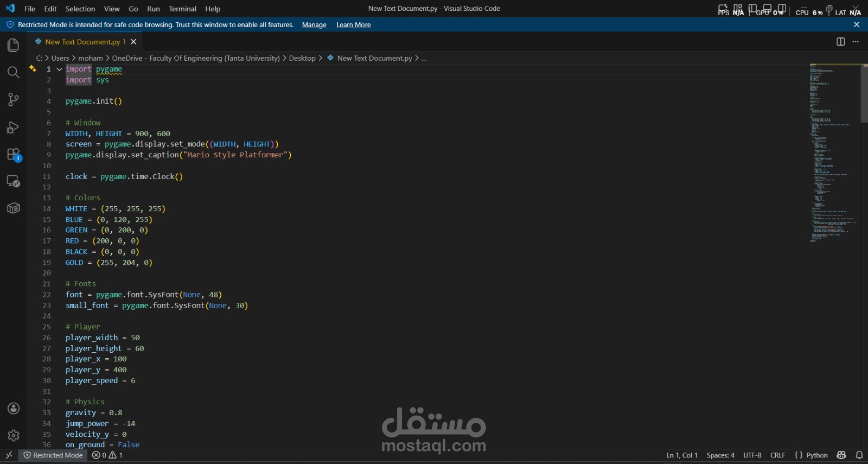The width and height of the screenshot is (868, 464).
Task: Open the box-shaped activity bar view
Action: pyautogui.click(x=13, y=208)
